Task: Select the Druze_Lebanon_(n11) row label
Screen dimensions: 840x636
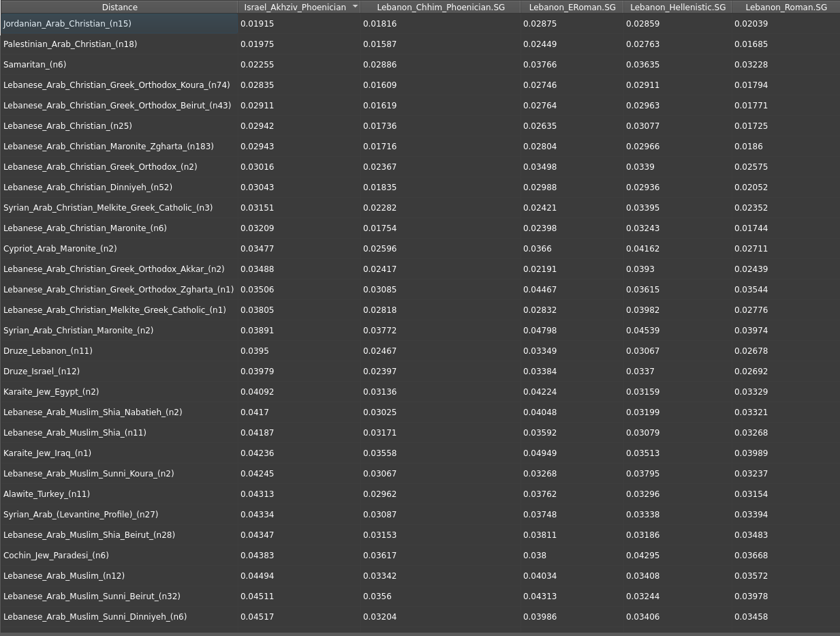Action: click(x=48, y=351)
